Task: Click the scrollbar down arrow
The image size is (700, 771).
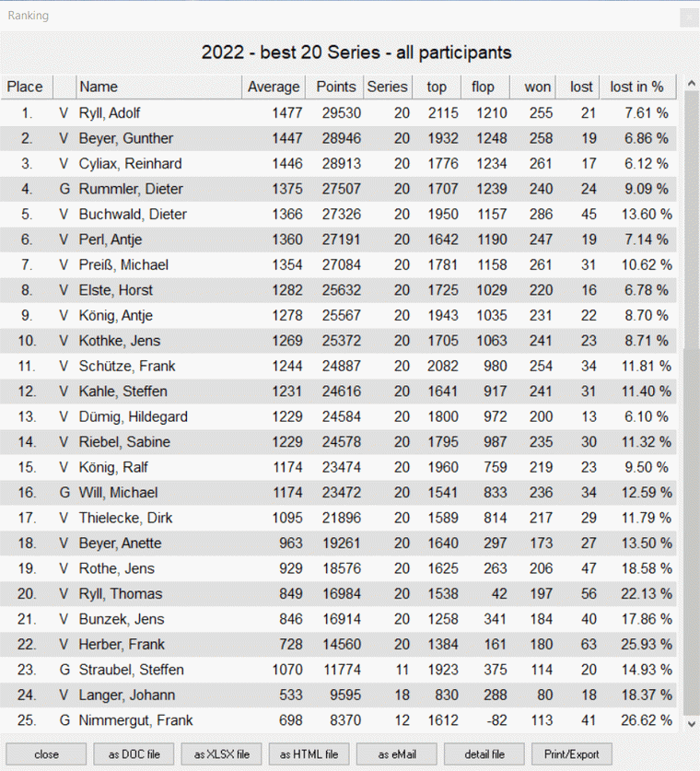Action: pos(691,723)
